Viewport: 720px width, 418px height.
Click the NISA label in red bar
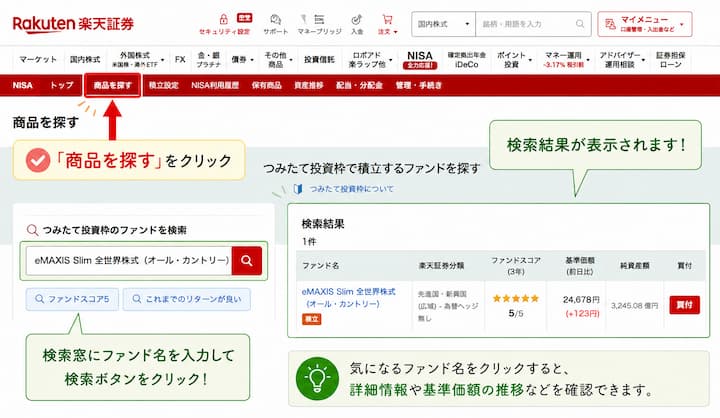(x=22, y=85)
